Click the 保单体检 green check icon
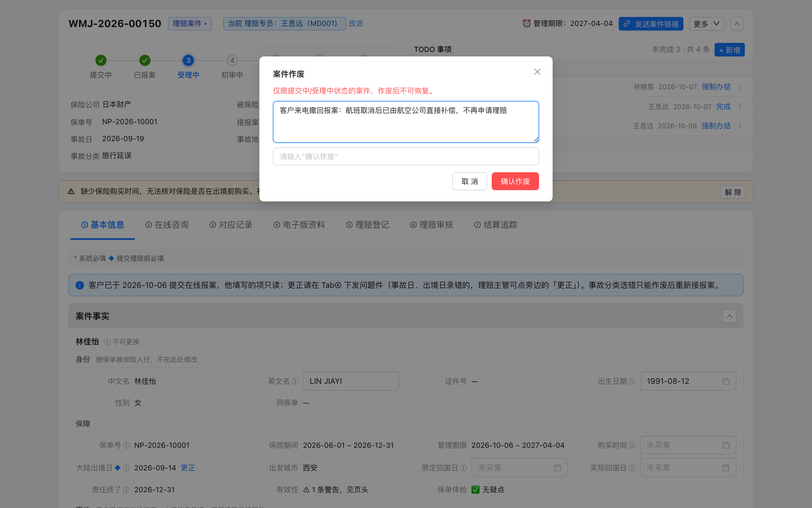This screenshot has width=812, height=508. click(475, 490)
